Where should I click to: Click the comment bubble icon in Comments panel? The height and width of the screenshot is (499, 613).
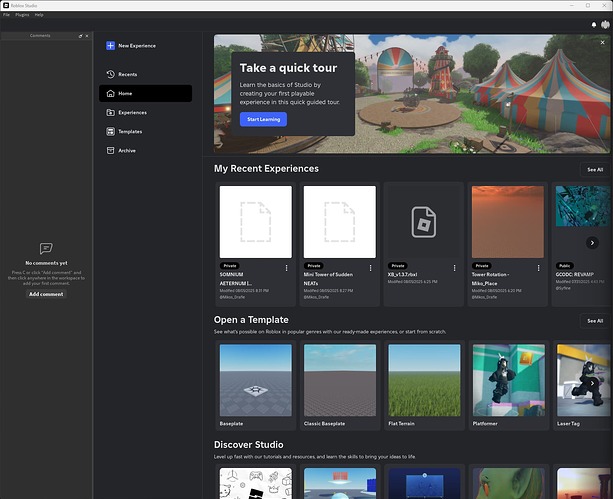coord(46,248)
